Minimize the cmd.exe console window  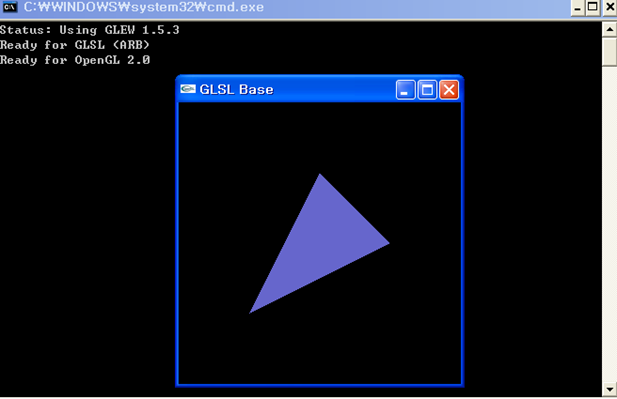tap(577, 7)
